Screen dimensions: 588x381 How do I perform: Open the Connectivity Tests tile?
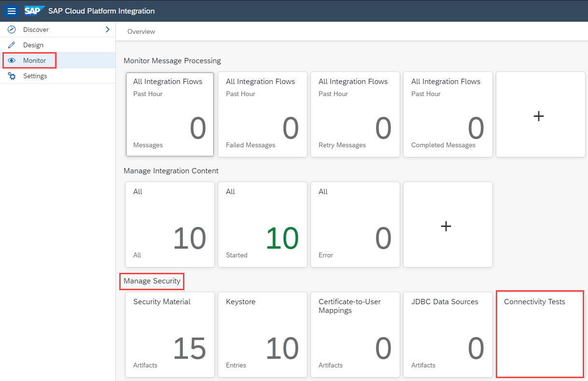pos(540,334)
